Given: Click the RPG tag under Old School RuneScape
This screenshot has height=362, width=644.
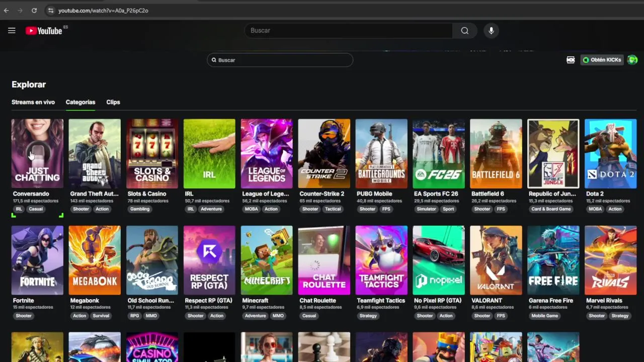Looking at the screenshot, I should [134, 316].
